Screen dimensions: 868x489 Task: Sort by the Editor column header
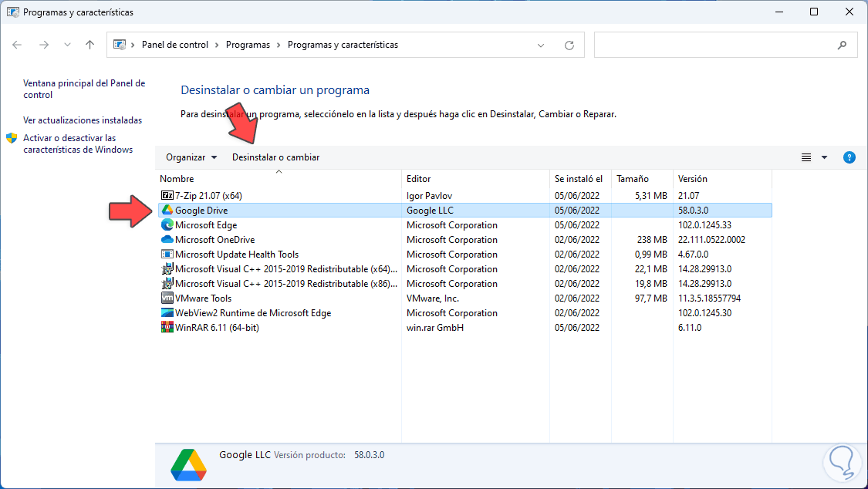pos(418,179)
